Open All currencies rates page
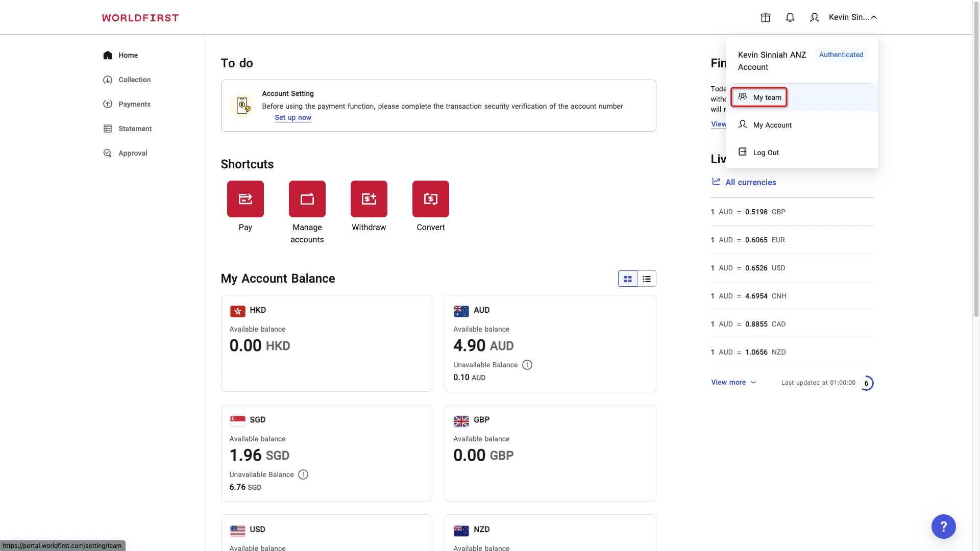The width and height of the screenshot is (980, 551). [x=750, y=182]
